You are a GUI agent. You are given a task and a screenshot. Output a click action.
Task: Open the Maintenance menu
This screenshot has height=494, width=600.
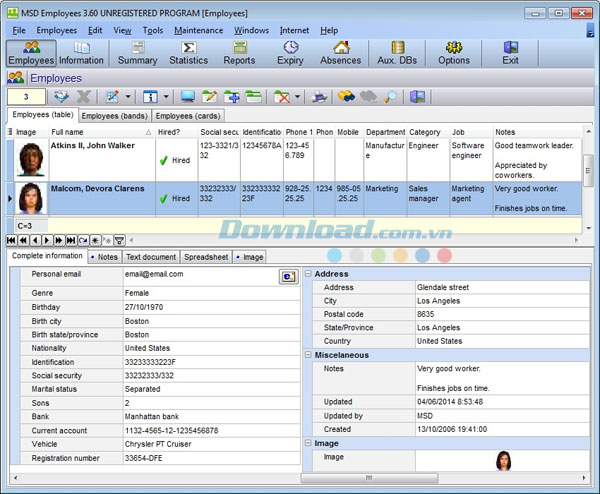pyautogui.click(x=198, y=31)
